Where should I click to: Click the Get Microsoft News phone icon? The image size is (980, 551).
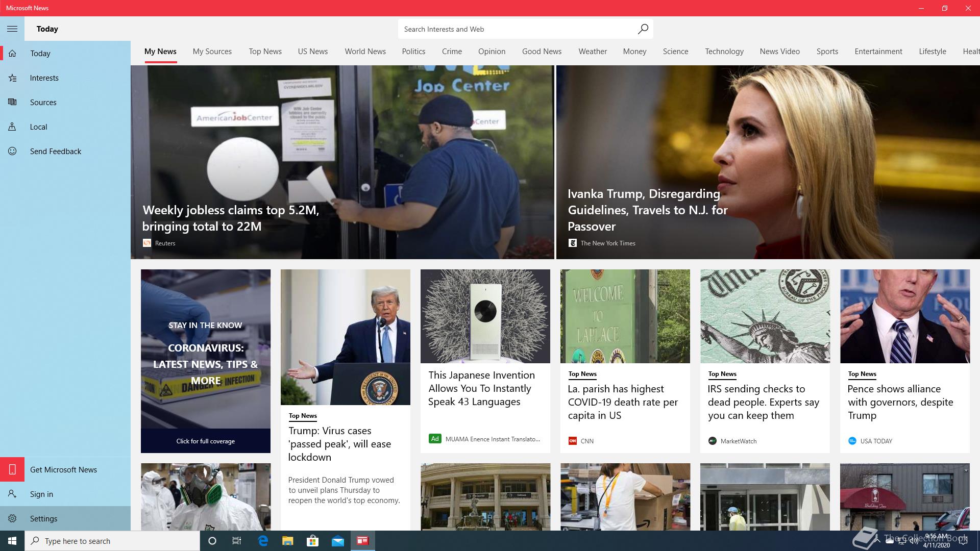12,470
